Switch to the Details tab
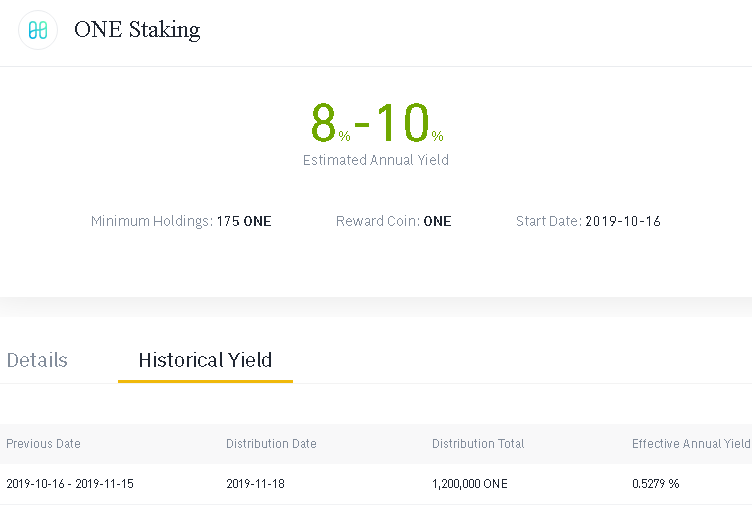The width and height of the screenshot is (752, 508). coord(37,360)
